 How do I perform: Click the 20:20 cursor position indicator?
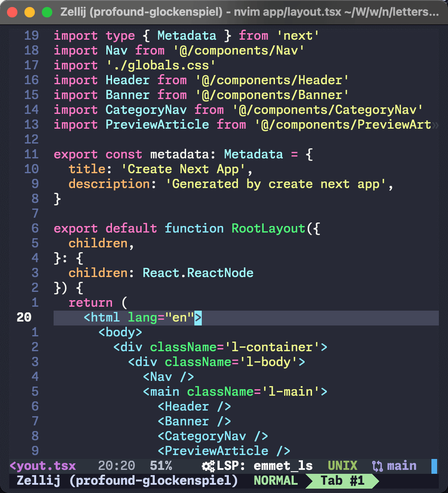[116, 466]
